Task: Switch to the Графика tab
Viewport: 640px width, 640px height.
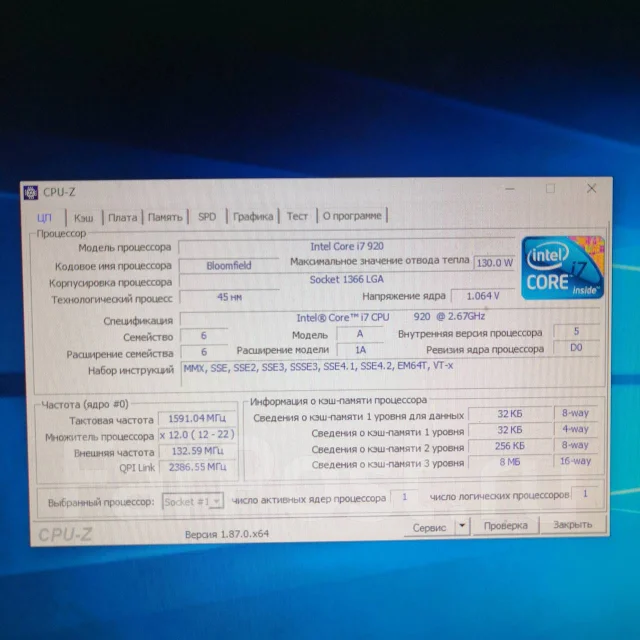Action: (x=253, y=216)
